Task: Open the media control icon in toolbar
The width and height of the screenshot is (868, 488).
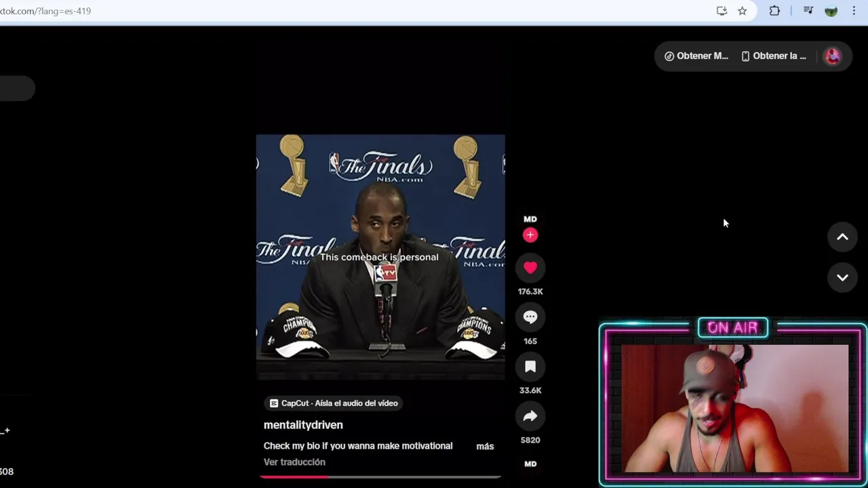Action: pyautogui.click(x=808, y=11)
